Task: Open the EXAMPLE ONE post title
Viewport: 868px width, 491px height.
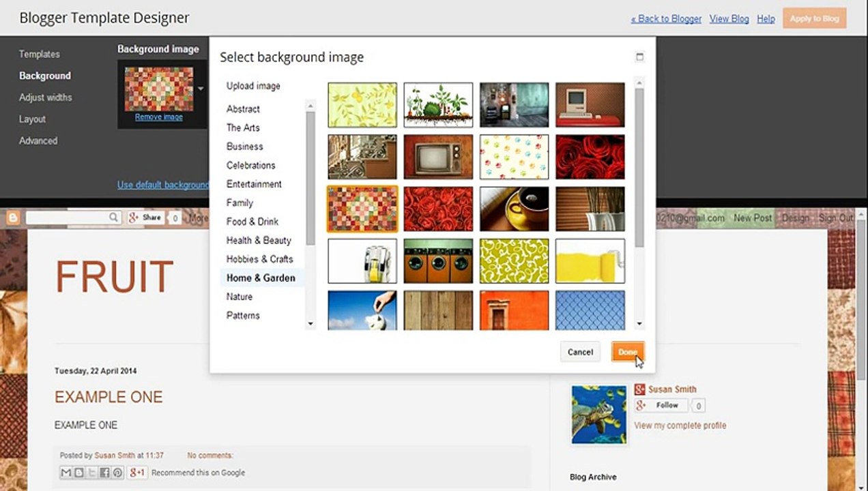Action: coord(108,397)
